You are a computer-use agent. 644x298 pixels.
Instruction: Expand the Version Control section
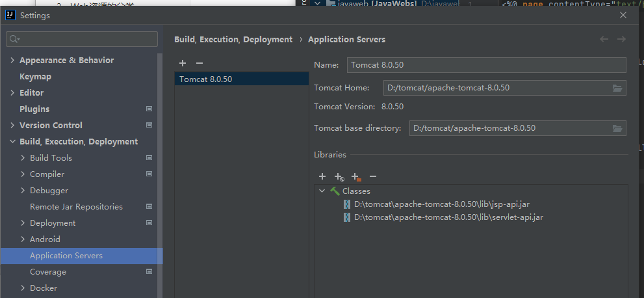[12, 126]
